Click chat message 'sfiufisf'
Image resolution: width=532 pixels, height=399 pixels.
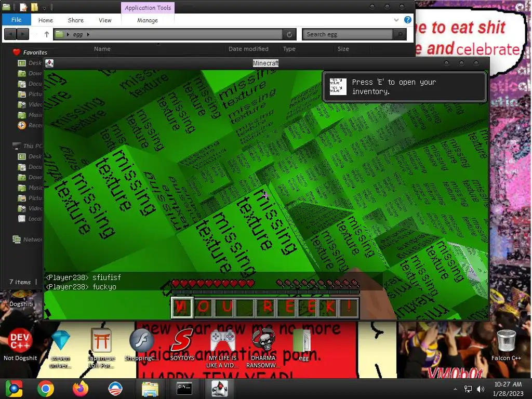tap(107, 277)
